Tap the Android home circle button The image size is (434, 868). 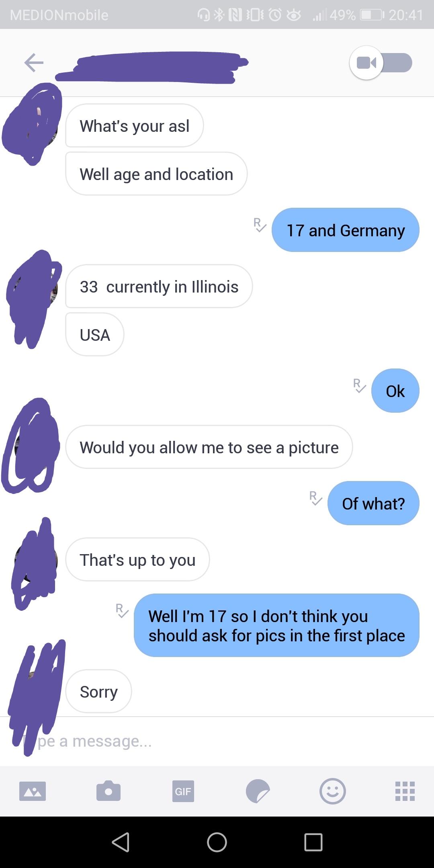[217, 842]
